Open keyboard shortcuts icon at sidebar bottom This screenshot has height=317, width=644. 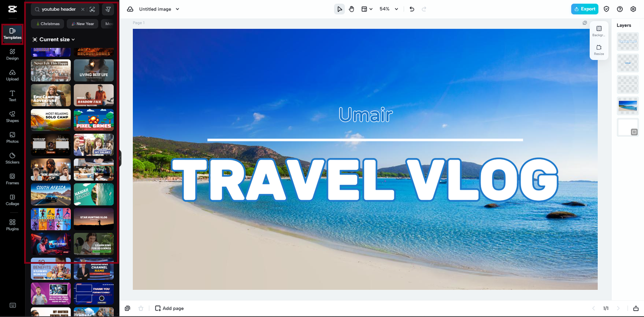point(12,305)
